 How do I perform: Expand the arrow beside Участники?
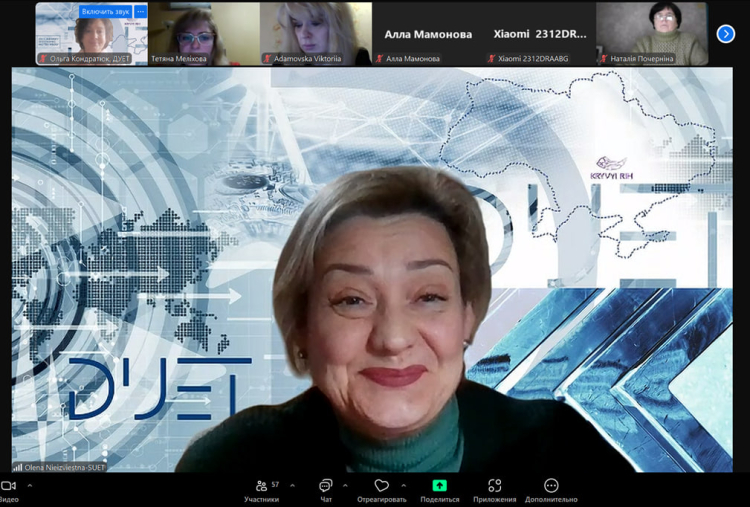pos(292,486)
